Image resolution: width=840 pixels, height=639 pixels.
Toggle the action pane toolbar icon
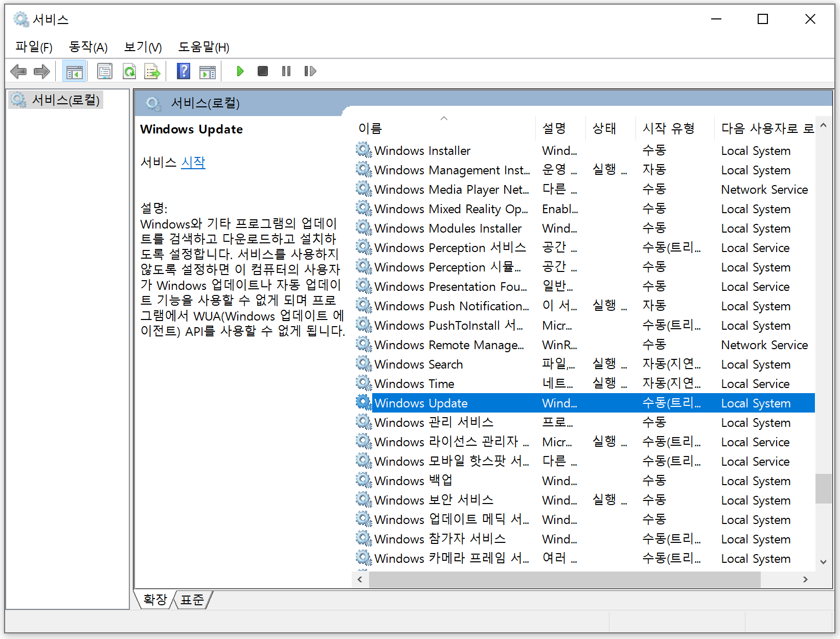tap(208, 71)
